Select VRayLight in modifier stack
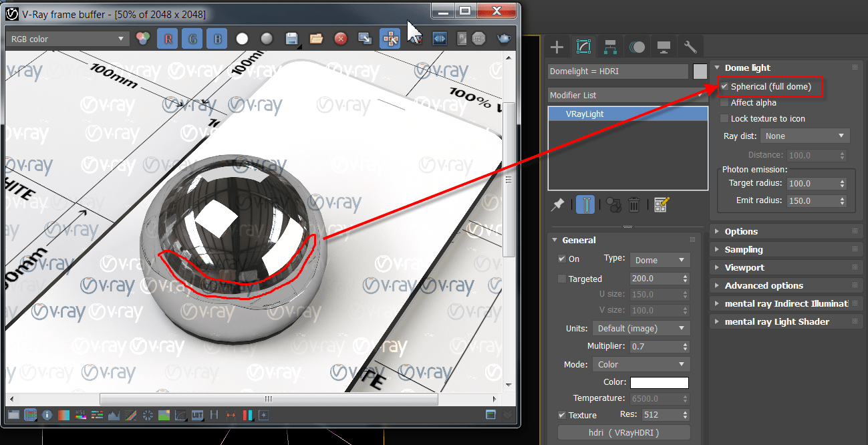 [x=627, y=114]
